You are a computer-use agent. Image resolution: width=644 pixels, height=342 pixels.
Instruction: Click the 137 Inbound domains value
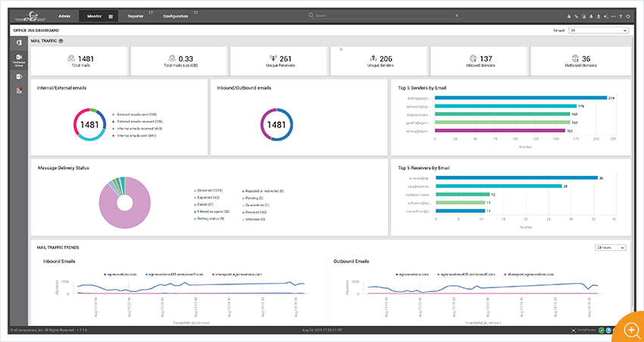coord(486,59)
